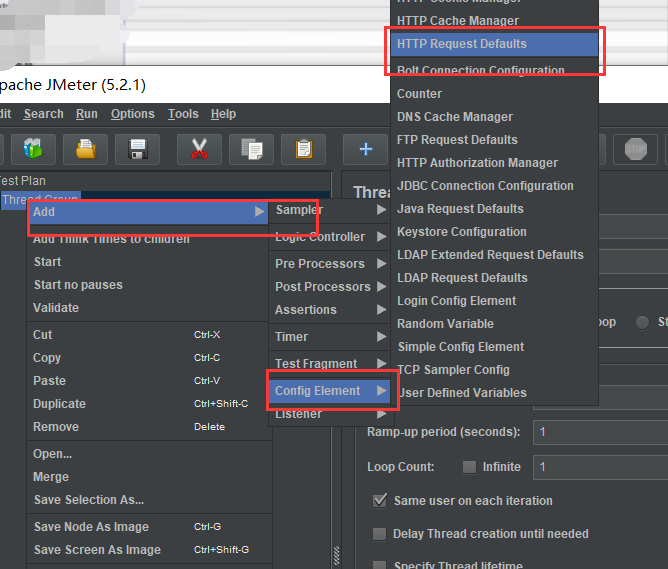The image size is (668, 569).
Task: Choose HTTP Authorization Manager
Action: (x=494, y=163)
